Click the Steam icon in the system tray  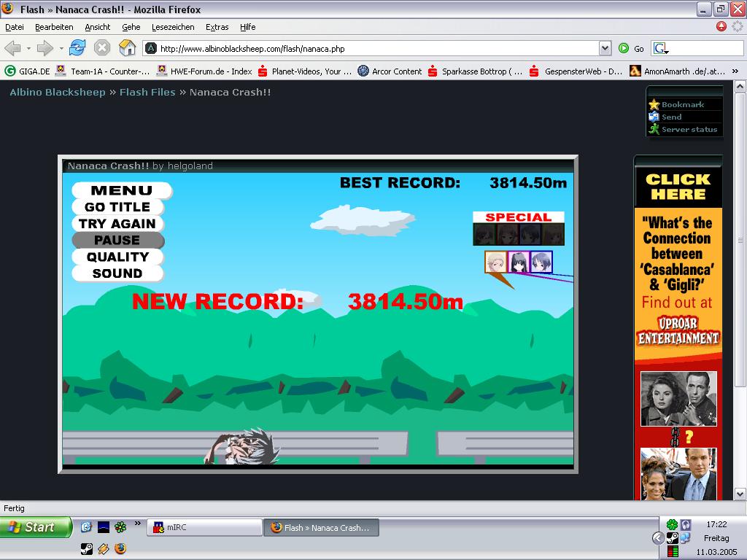(x=672, y=538)
